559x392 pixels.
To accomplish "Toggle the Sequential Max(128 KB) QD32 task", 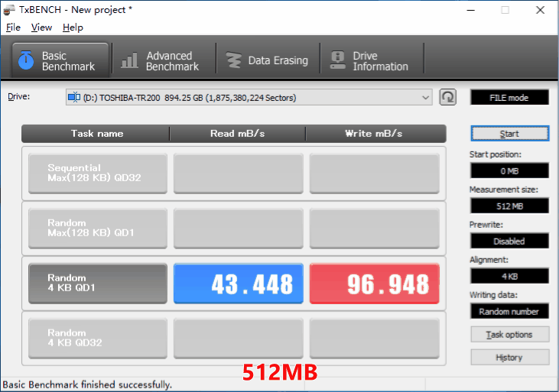I will coord(98,173).
